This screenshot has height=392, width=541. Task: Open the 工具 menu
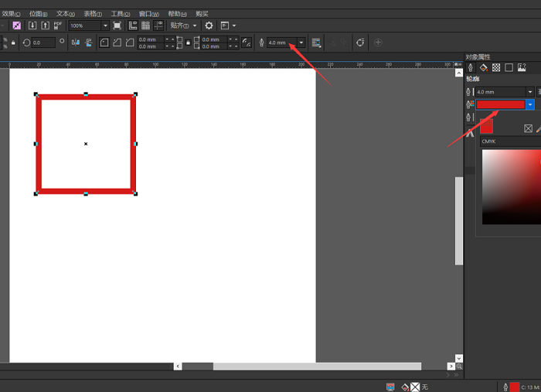pyautogui.click(x=120, y=14)
